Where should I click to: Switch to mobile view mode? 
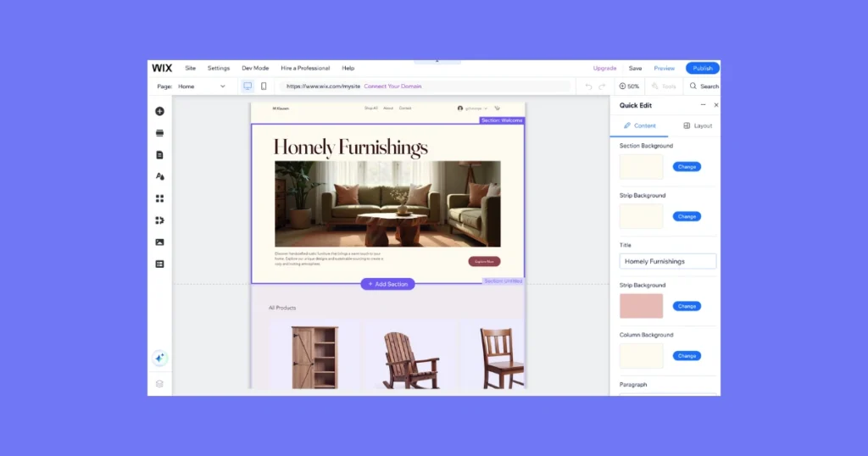[264, 86]
